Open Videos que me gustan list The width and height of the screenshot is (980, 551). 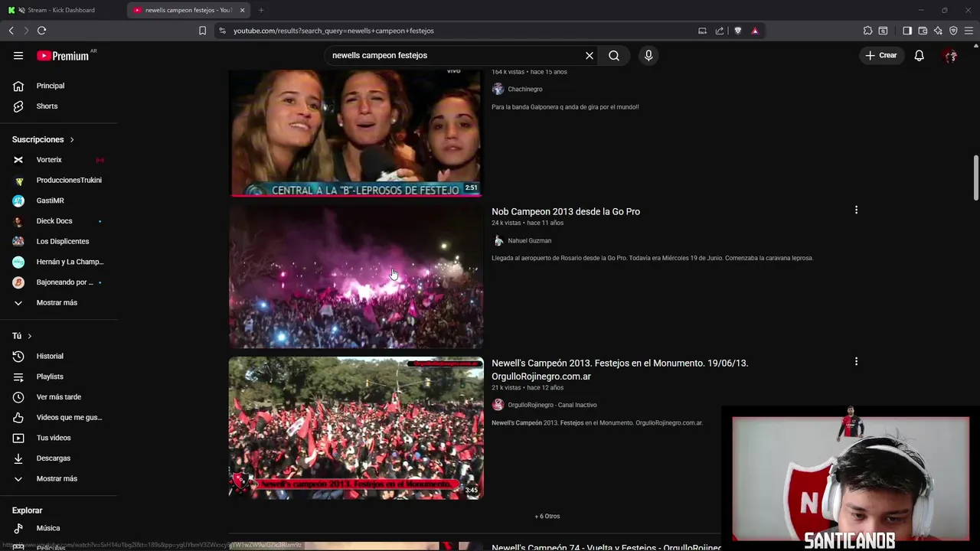[59, 417]
